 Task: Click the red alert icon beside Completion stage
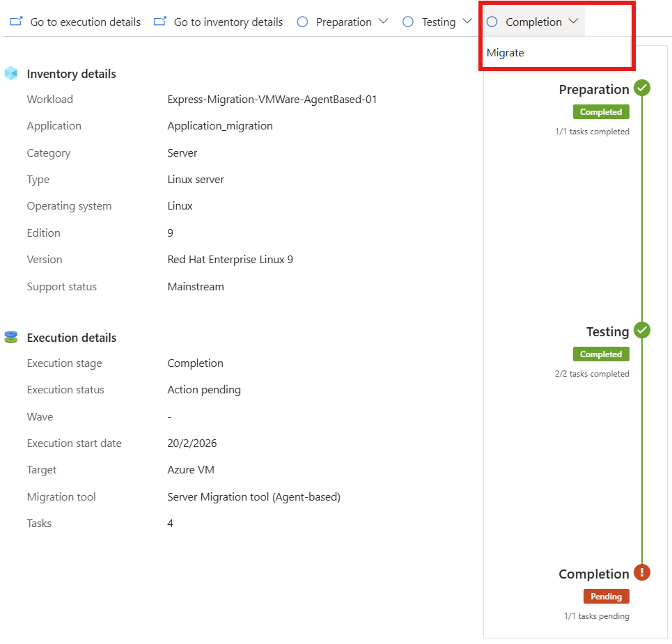(642, 572)
